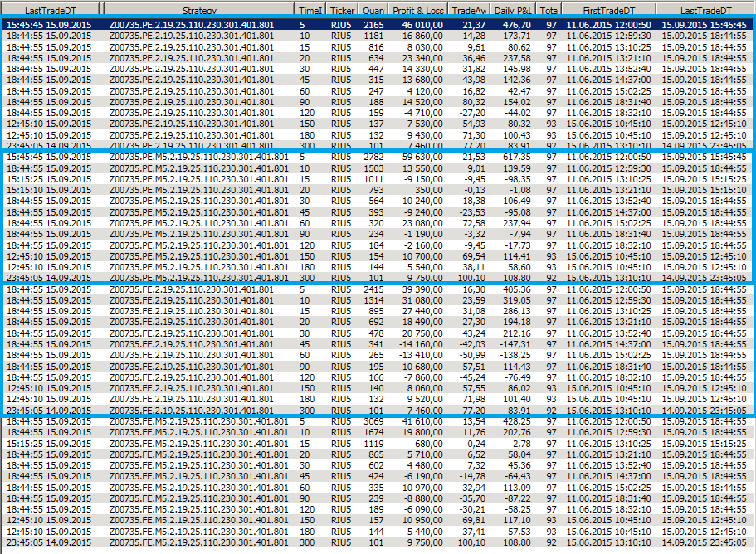Click the daily P&L value "476,70"

pos(516,25)
